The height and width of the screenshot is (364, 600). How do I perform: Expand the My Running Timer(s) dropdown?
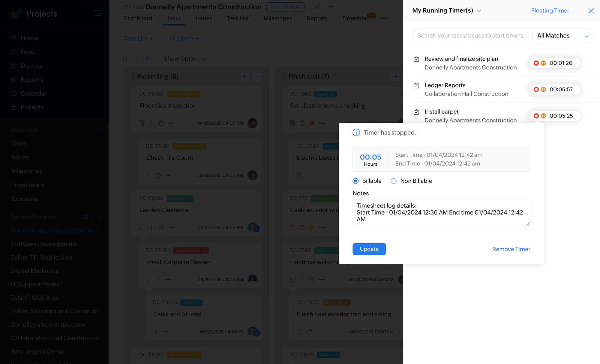(479, 10)
